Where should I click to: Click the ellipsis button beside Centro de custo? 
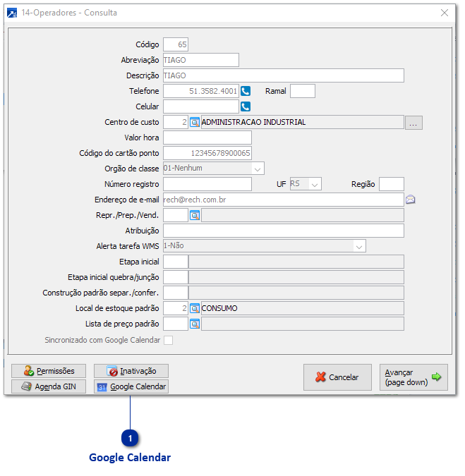tap(413, 123)
